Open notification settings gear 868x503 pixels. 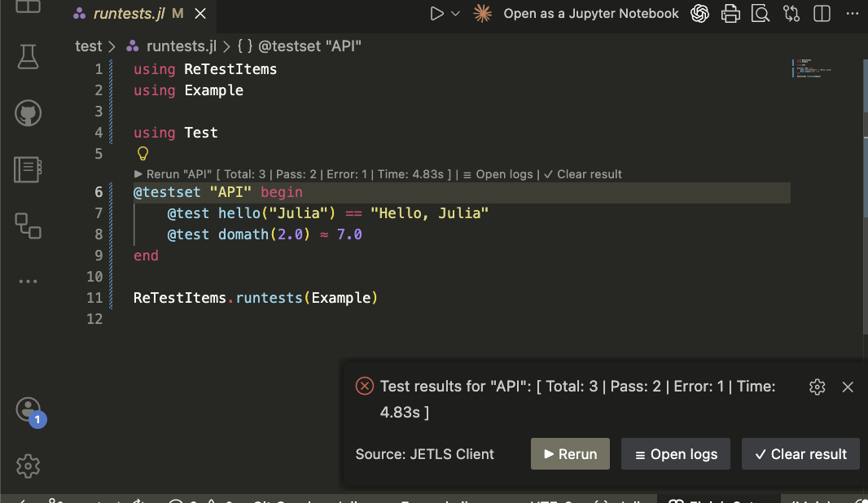tap(817, 387)
